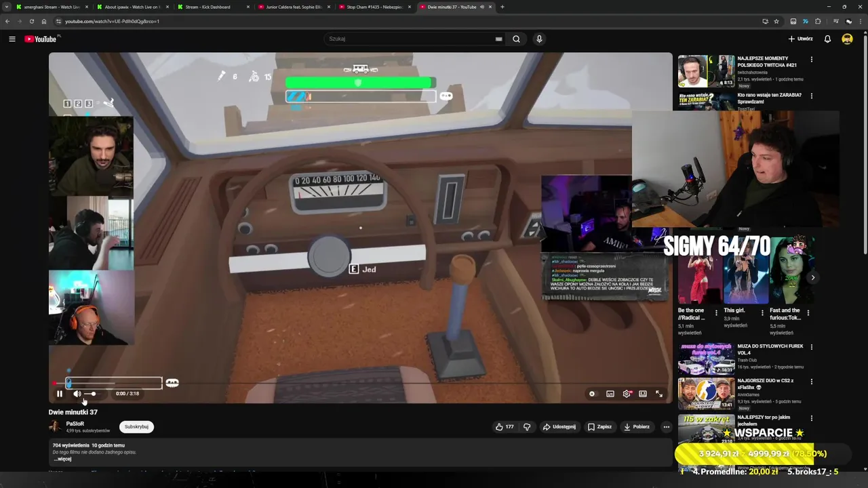
Task: Show next shorts with arrow
Action: point(812,277)
